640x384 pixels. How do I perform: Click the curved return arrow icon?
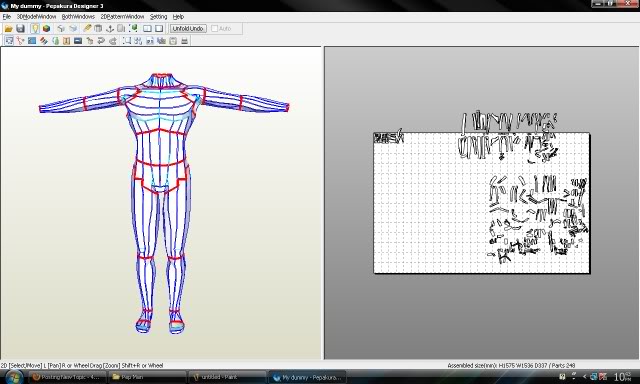[x=101, y=41]
